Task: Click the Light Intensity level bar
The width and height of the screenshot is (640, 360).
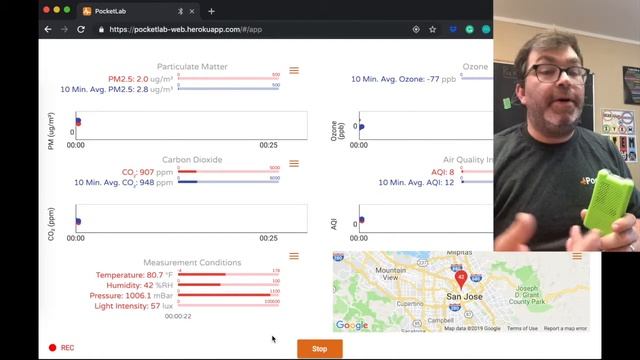Action: pyautogui.click(x=229, y=305)
